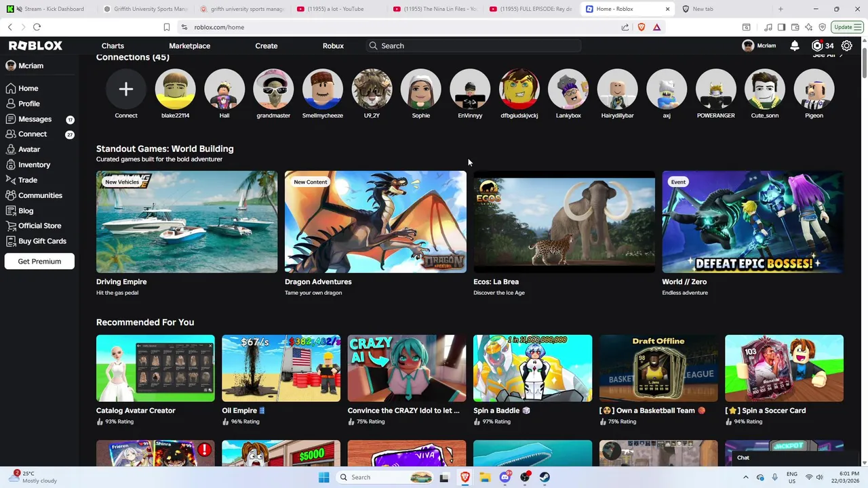Reload the page

click(37, 27)
